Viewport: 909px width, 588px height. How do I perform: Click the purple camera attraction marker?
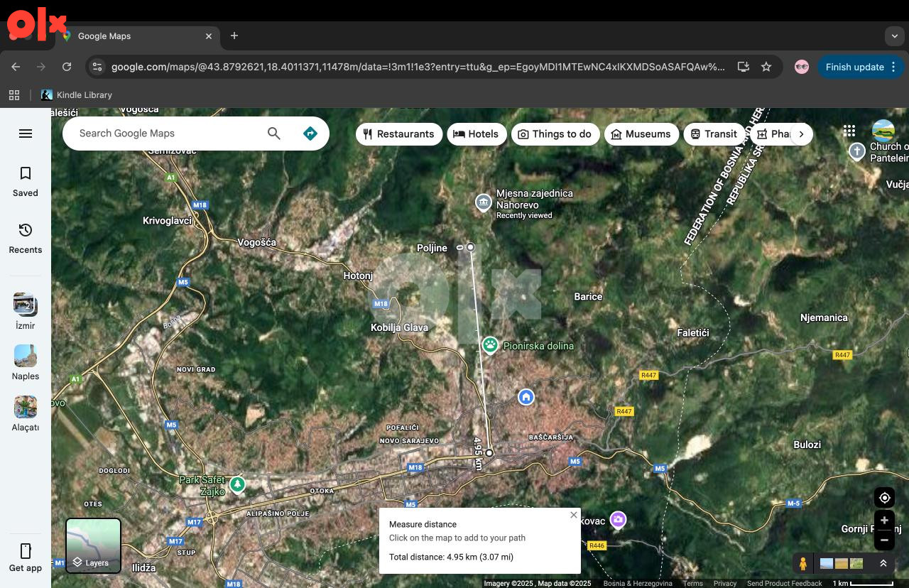coord(619,520)
